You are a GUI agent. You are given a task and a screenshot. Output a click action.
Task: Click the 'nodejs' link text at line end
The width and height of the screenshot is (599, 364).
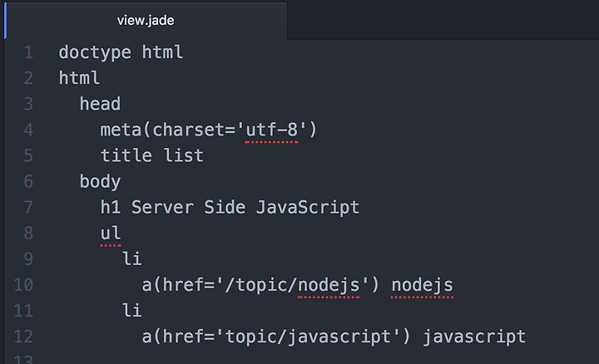[422, 285]
